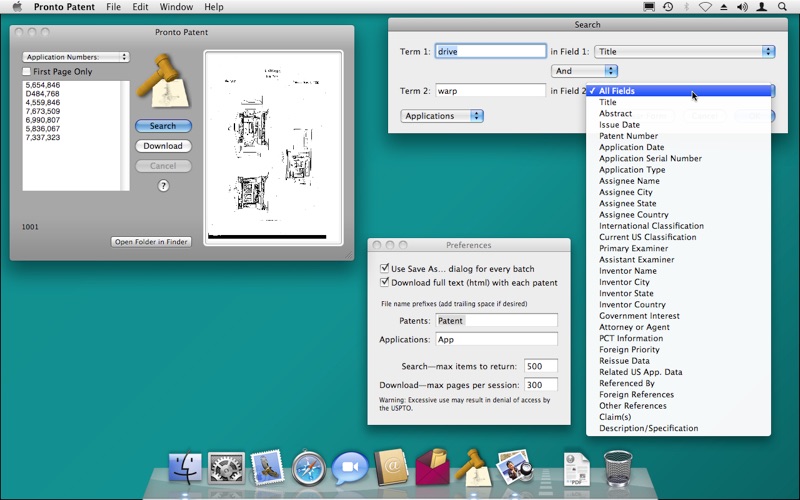Pick Inventor Name from the field list

pyautogui.click(x=679, y=270)
